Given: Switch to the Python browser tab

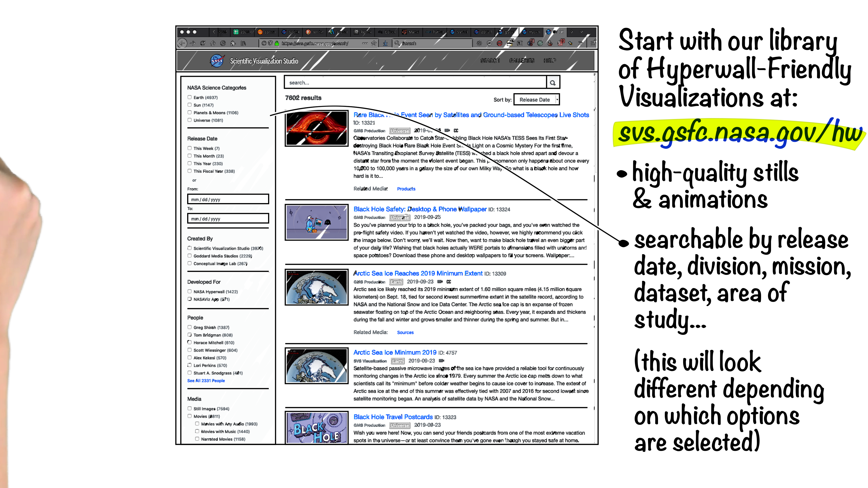Looking at the screenshot, I should click(x=434, y=32).
